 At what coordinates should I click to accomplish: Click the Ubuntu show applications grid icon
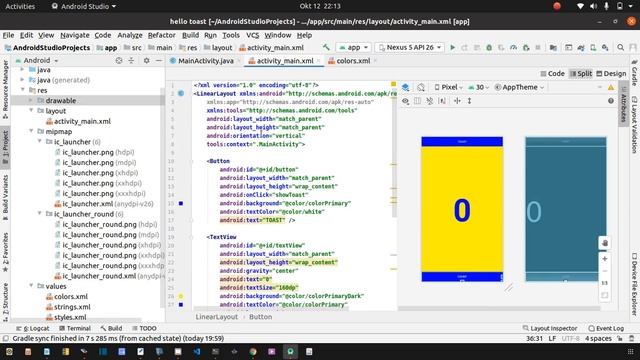(x=630, y=351)
